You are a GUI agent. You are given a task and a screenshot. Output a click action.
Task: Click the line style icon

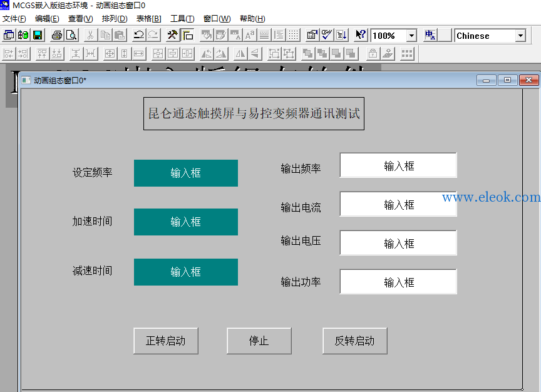(x=264, y=35)
